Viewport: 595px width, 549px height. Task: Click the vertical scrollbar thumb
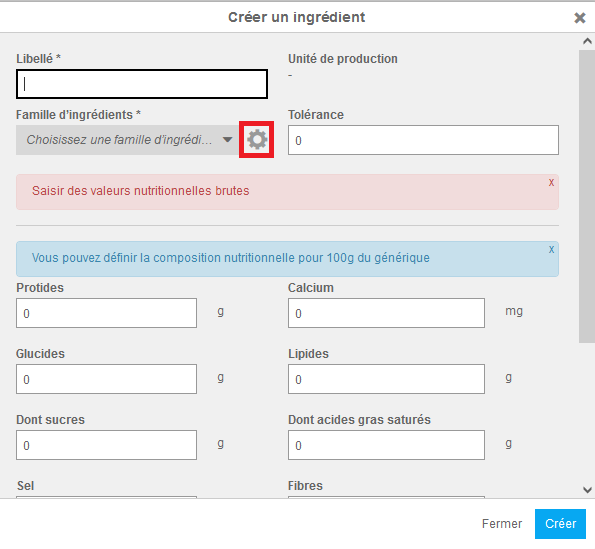tap(587, 197)
